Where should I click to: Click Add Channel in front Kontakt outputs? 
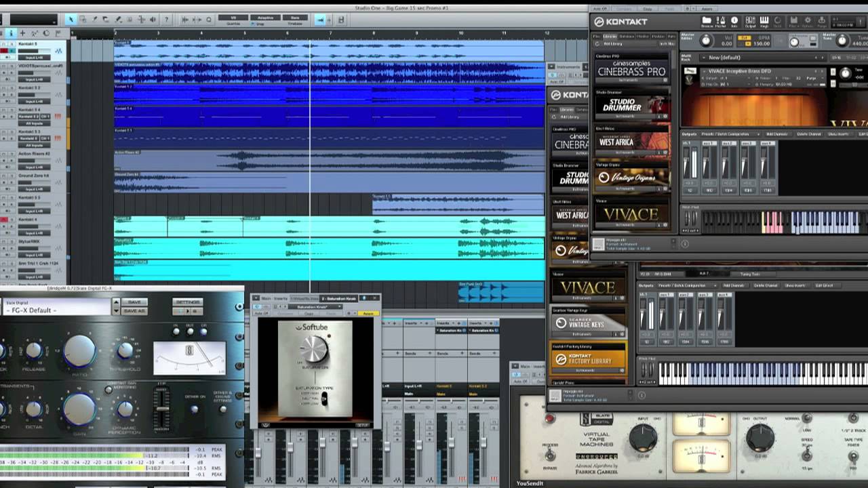(x=777, y=134)
